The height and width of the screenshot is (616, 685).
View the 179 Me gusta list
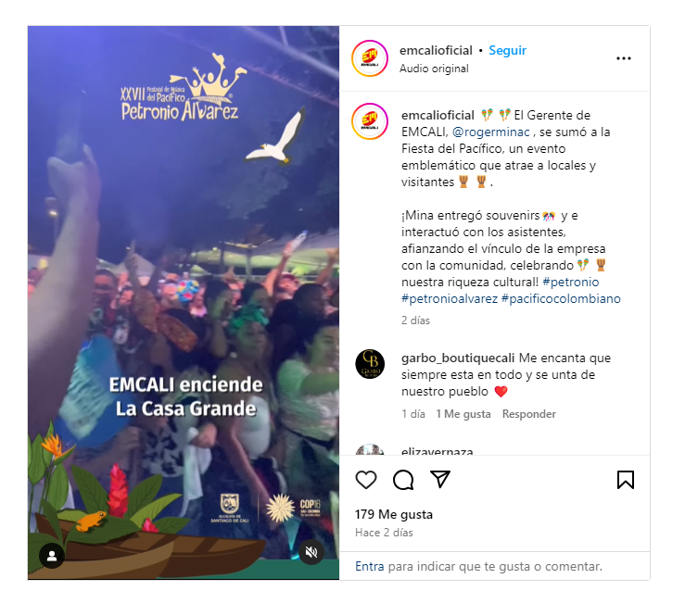[394, 514]
